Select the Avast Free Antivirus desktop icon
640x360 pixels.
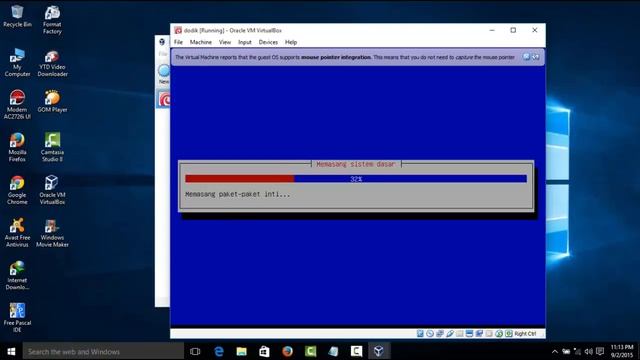click(x=17, y=233)
